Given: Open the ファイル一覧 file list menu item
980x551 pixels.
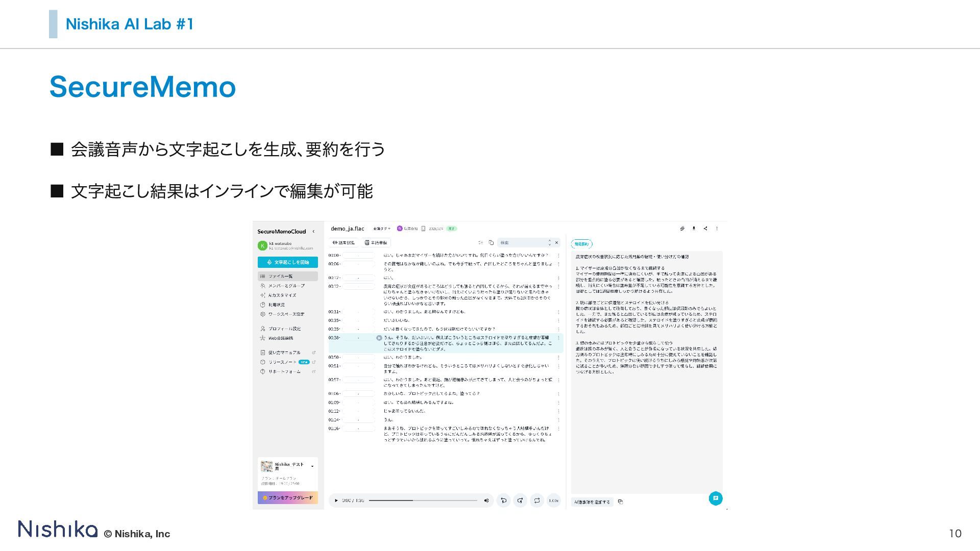Looking at the screenshot, I should pyautogui.click(x=288, y=276).
